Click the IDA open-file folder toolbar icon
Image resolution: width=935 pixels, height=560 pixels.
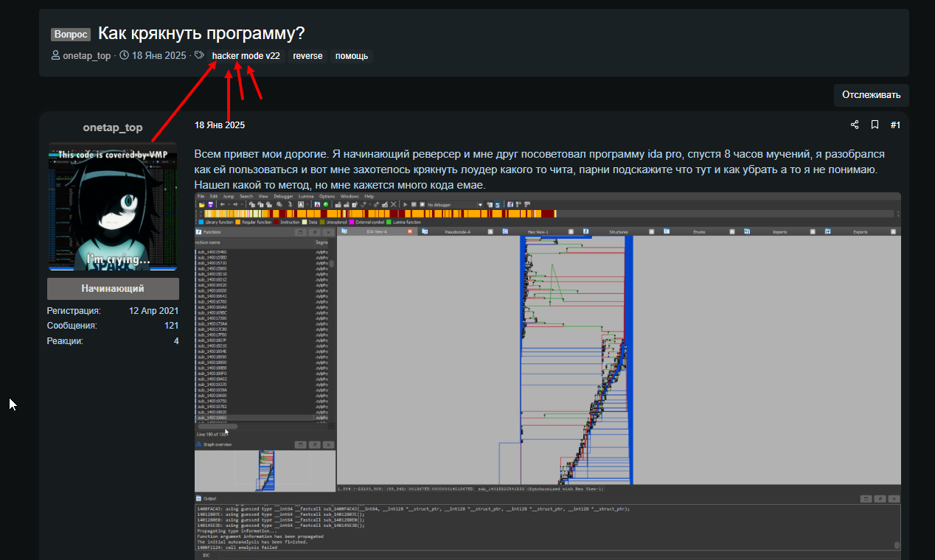click(x=201, y=205)
